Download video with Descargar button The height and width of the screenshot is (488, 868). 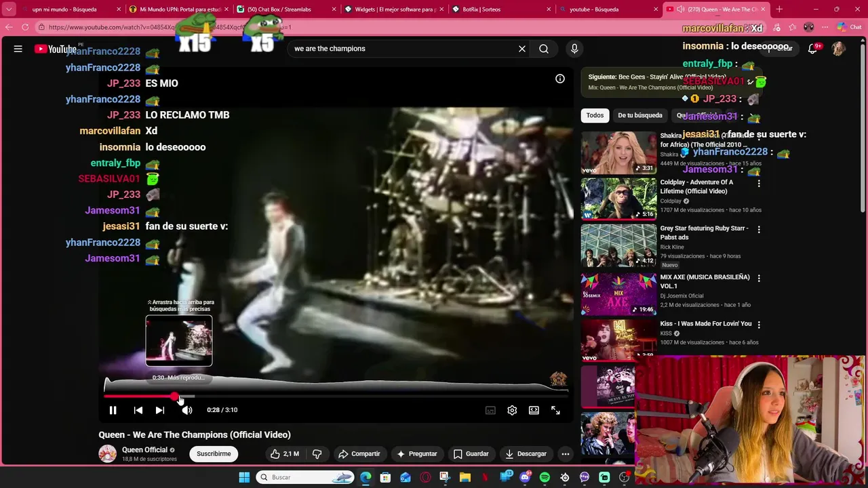click(526, 453)
